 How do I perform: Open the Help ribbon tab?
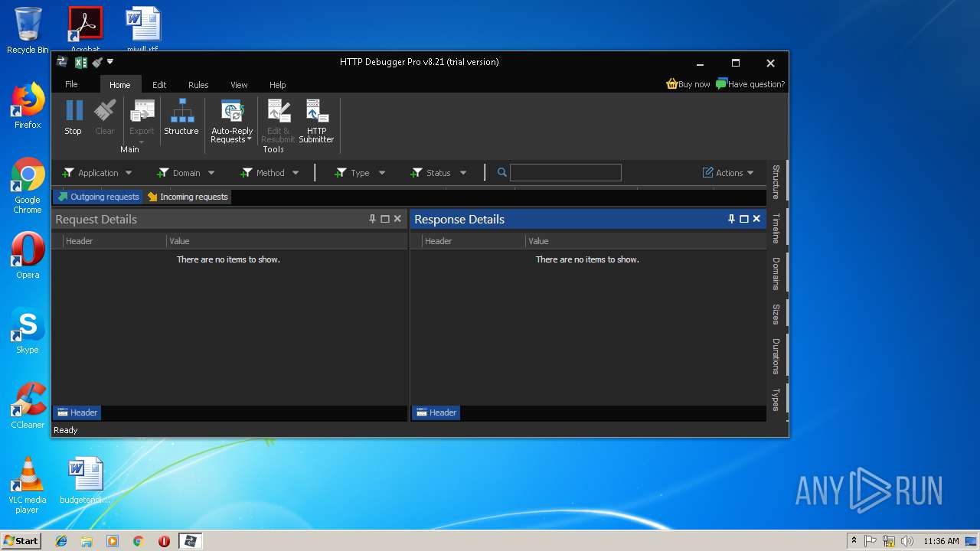tap(278, 85)
